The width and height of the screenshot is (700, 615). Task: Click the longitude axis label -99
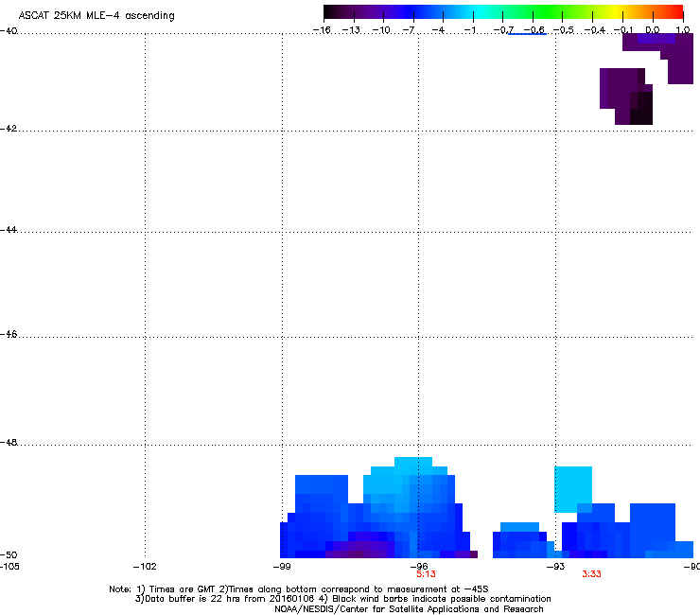coord(282,567)
